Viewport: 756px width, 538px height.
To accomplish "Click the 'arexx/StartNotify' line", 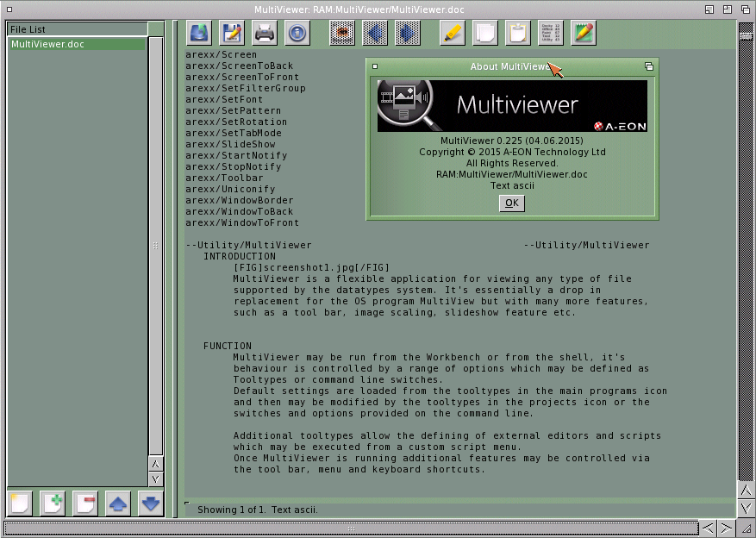I will 236,156.
